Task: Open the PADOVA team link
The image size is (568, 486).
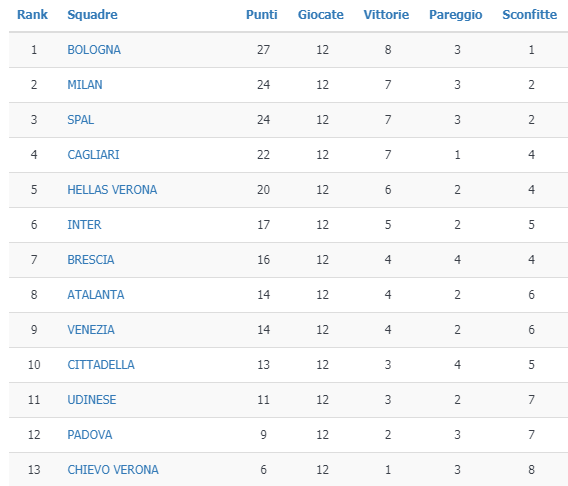Action: click(x=89, y=435)
